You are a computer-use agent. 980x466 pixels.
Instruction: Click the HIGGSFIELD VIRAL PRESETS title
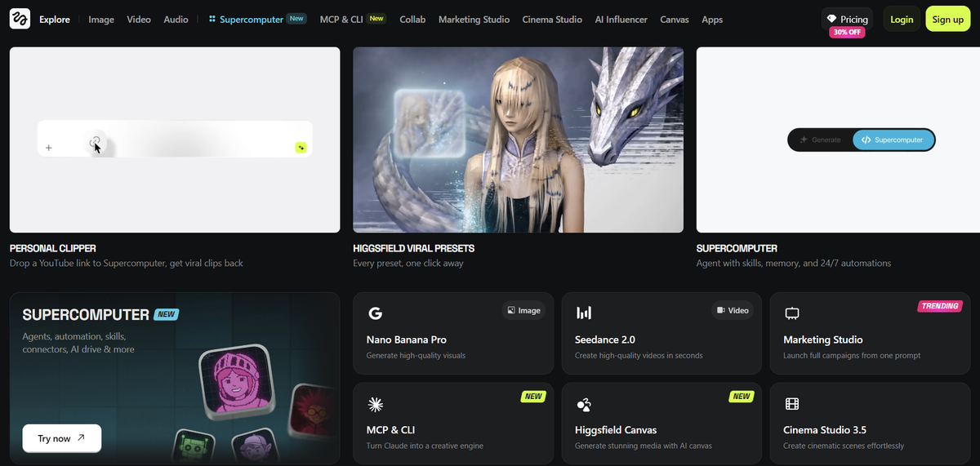[x=413, y=248]
